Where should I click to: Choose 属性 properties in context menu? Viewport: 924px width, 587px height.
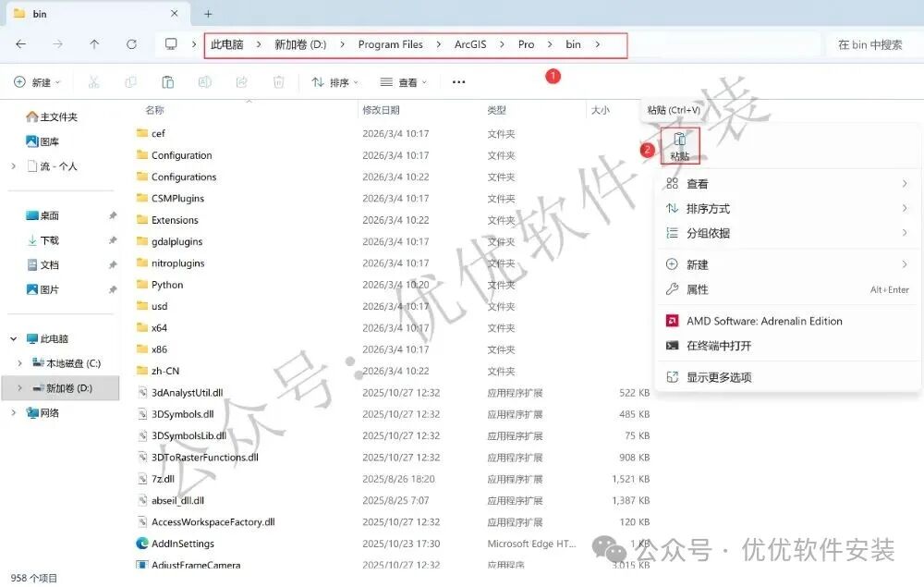click(x=787, y=289)
